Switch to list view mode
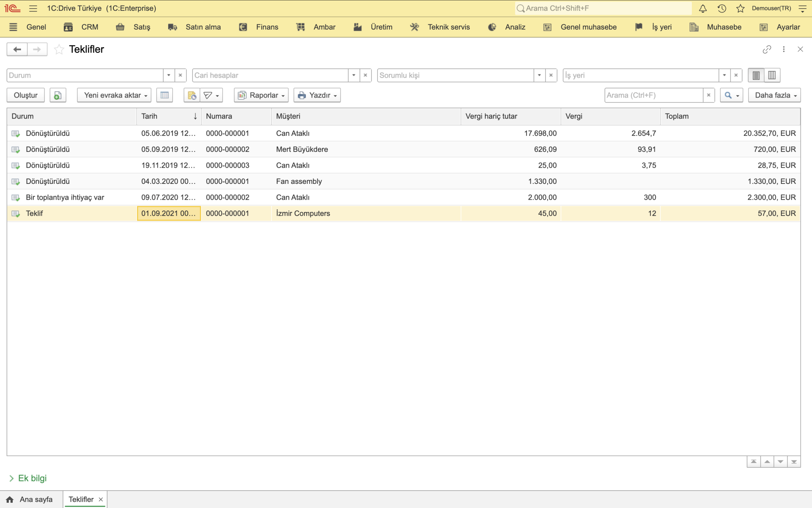Screen dimensions: 812x508 pyautogui.click(x=756, y=75)
